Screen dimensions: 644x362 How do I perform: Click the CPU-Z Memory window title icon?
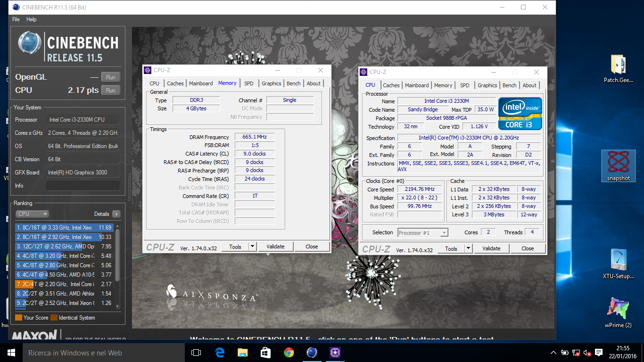click(148, 70)
